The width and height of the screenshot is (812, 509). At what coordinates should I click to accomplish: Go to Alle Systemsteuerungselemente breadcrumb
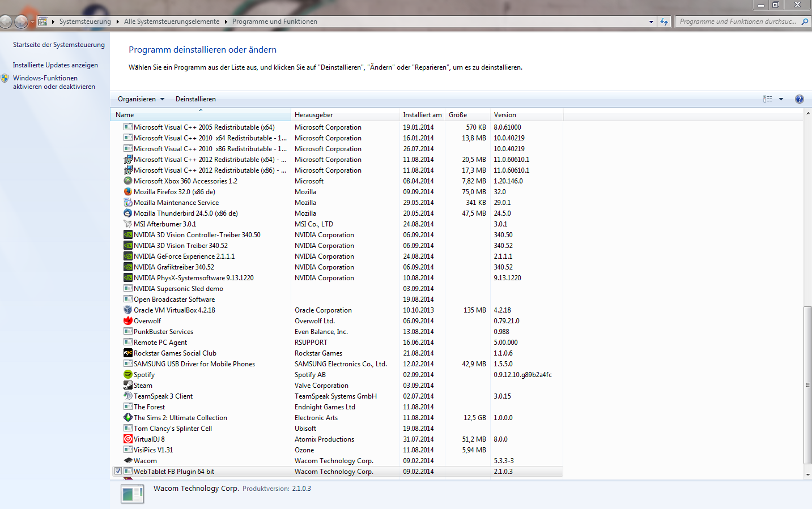(x=172, y=22)
